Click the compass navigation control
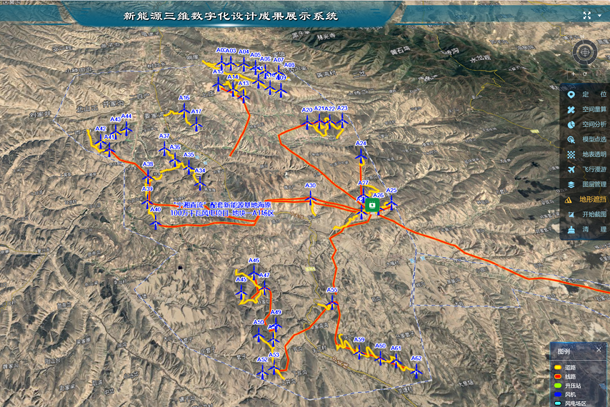 coord(585,52)
